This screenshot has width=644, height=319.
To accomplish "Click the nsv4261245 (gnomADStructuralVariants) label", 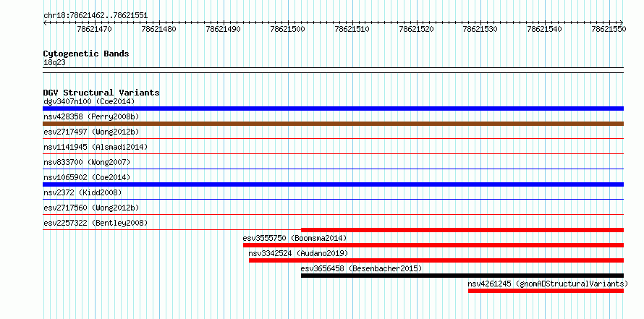I will click(548, 284).
